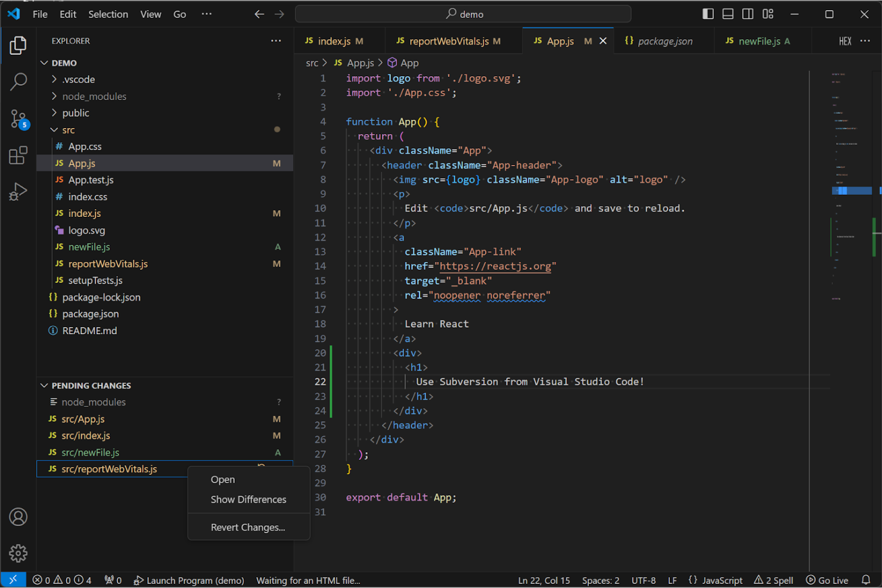Open the Accounts icon at sidebar bottom
882x588 pixels.
(18, 517)
